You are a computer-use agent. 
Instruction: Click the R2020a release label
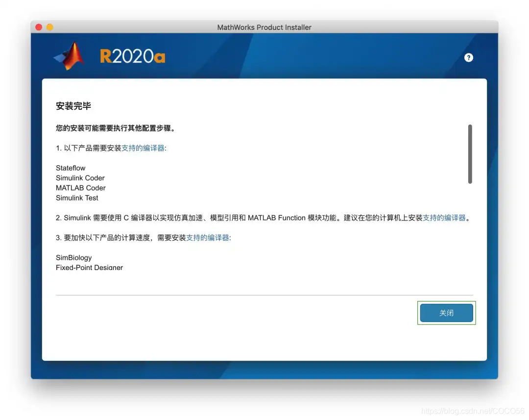[133, 56]
